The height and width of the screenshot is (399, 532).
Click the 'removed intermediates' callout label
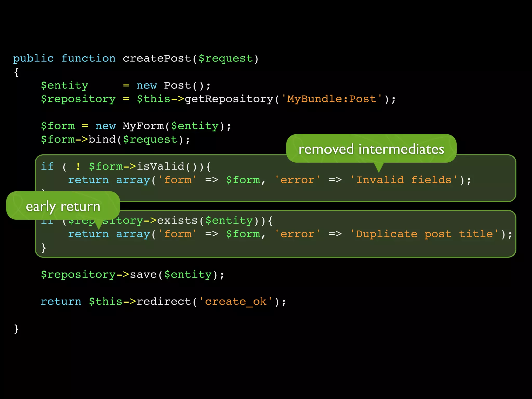tap(371, 149)
